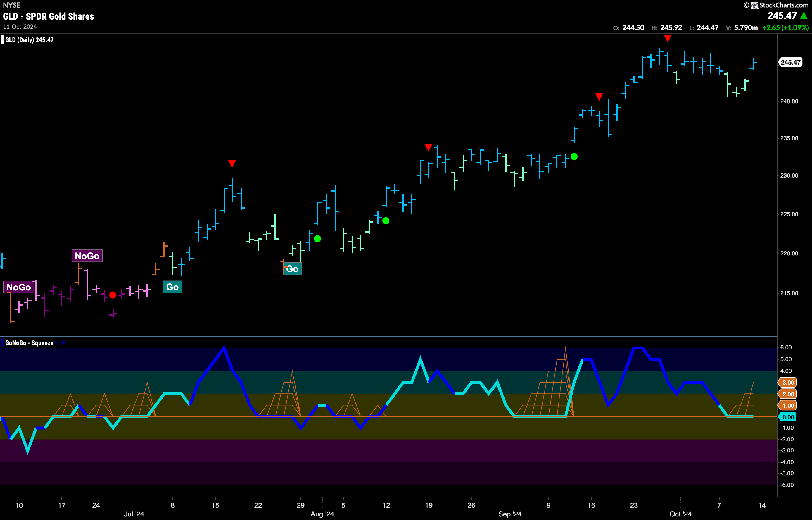Open the StockCharts.com link
Viewport: 812px width, 520px height.
pos(784,5)
